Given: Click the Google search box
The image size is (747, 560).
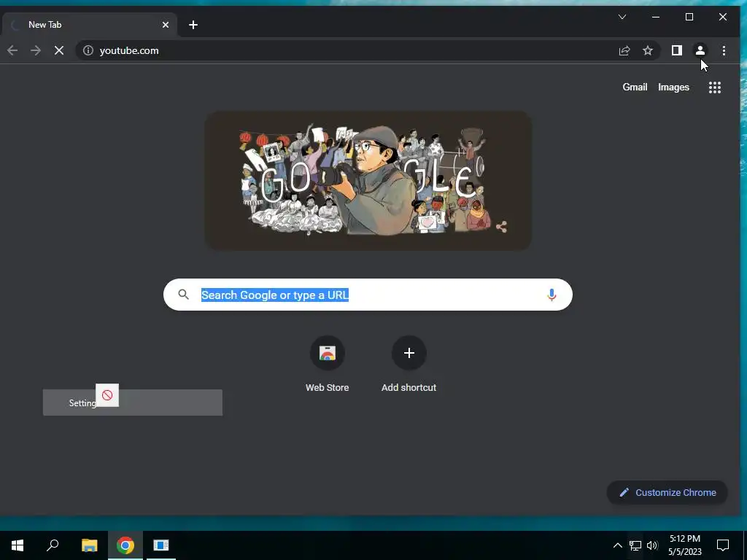Looking at the screenshot, I should 368,295.
